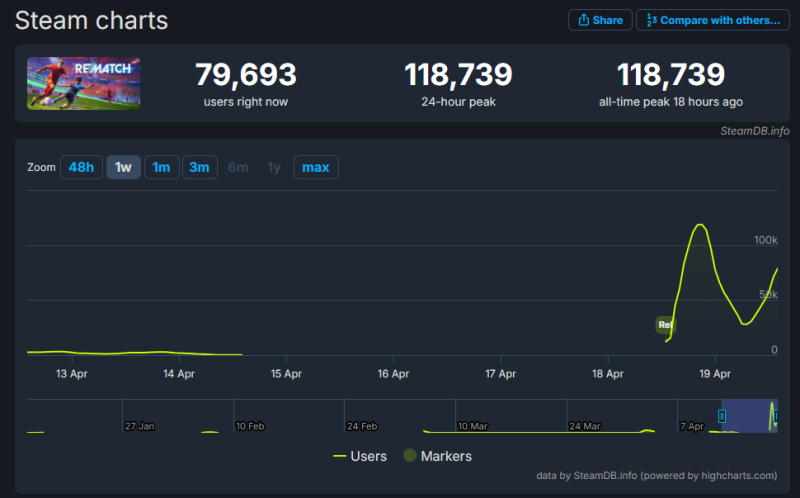800x498 pixels.
Task: Open Compare with others option
Action: 712,20
